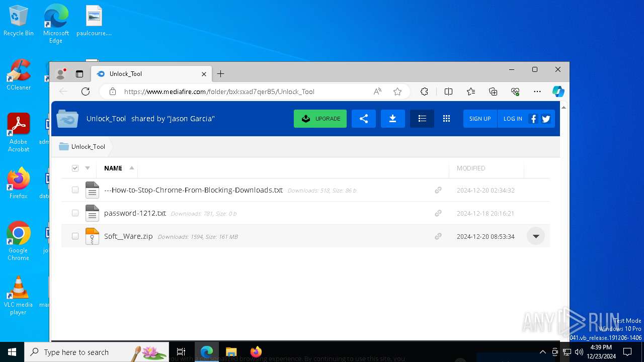This screenshot has height=362, width=644.
Task: Click the password-1212.txt document icon
Action: [x=92, y=213]
